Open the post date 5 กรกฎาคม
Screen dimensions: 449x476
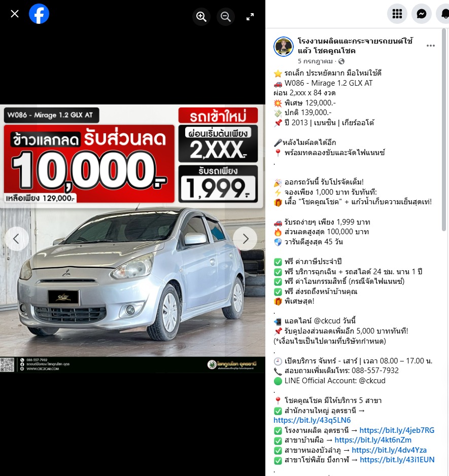click(315, 61)
